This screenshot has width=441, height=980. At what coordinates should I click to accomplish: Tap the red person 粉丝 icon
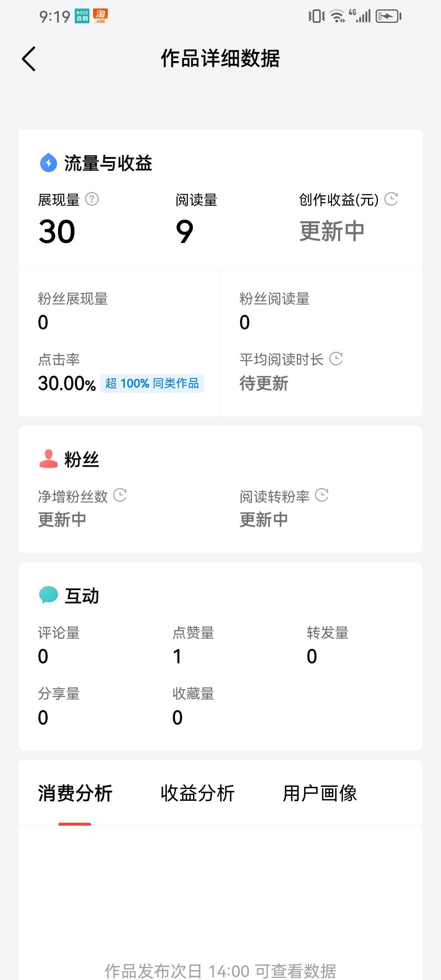[x=49, y=459]
